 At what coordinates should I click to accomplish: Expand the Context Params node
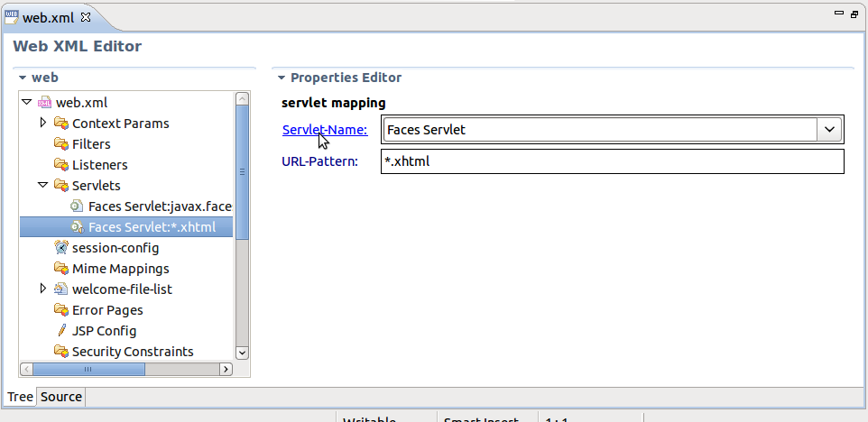pos(43,123)
